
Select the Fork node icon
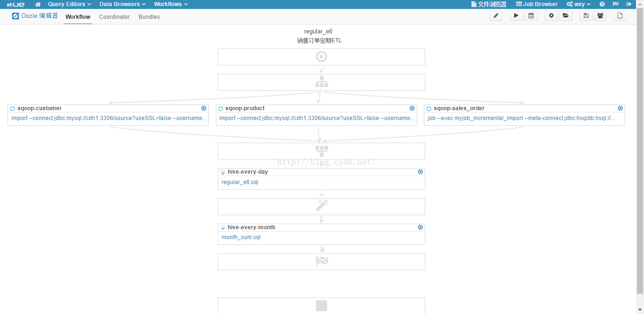[322, 82]
